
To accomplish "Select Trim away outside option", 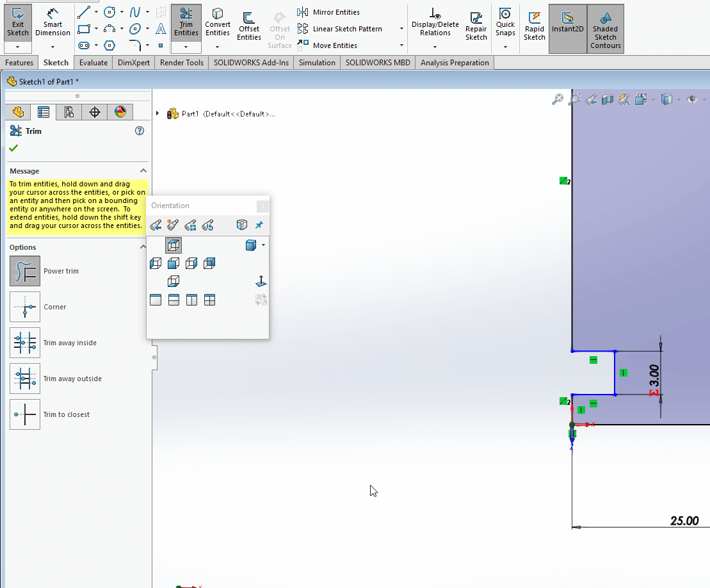I will 25,379.
